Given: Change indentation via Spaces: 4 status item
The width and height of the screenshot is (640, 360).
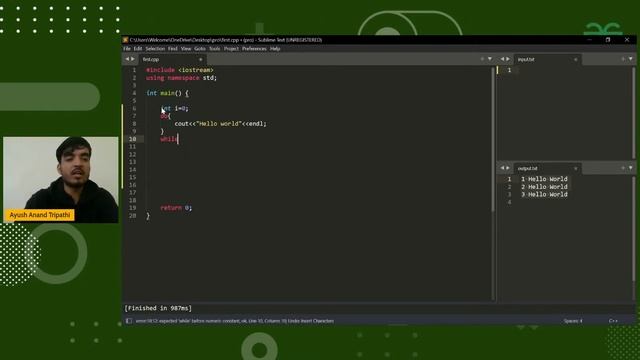Looking at the screenshot, I should [x=573, y=321].
